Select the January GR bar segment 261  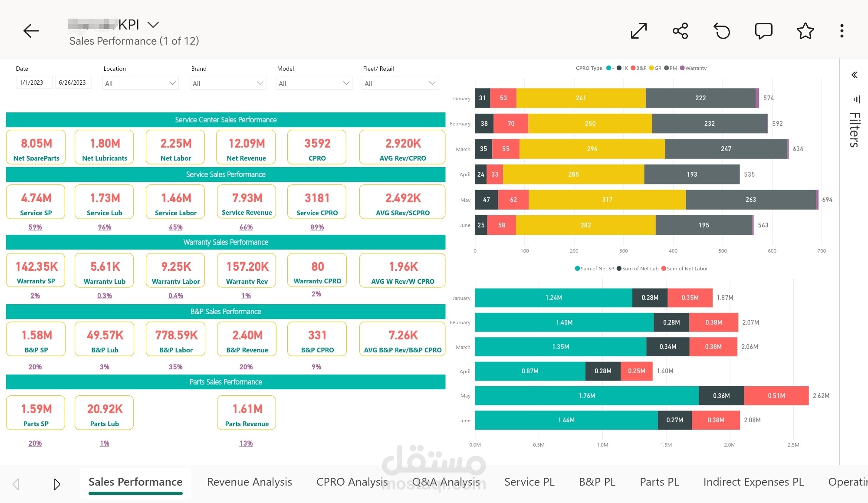click(x=581, y=98)
